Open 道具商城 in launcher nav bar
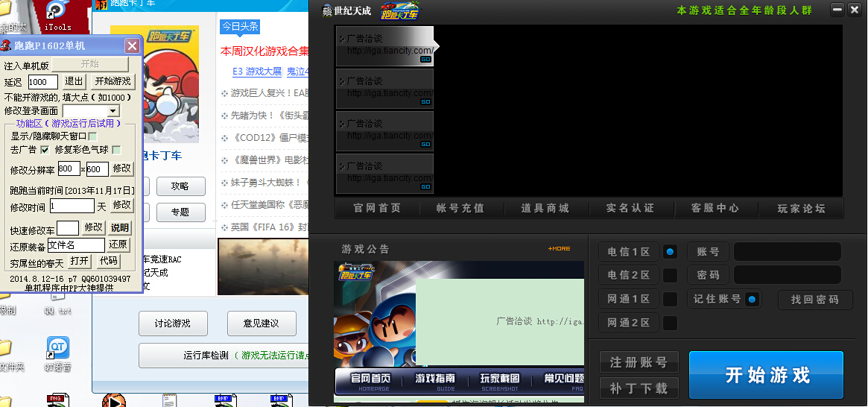 click(546, 208)
